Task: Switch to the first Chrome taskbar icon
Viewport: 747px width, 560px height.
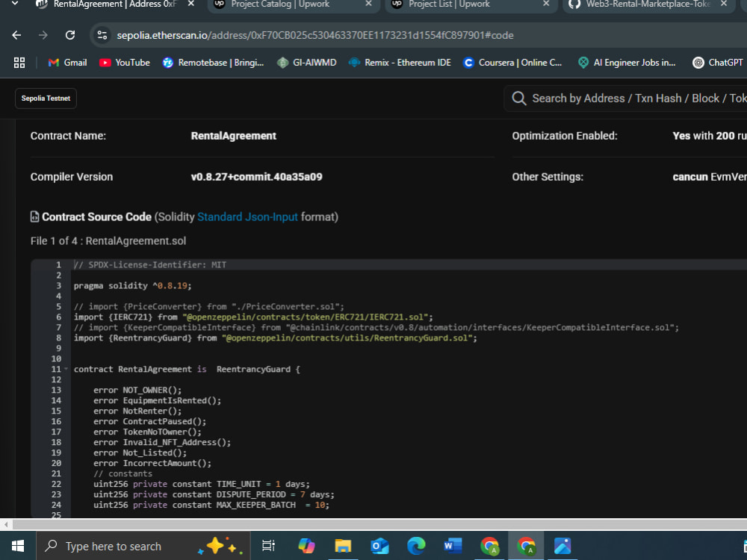Action: pyautogui.click(x=489, y=546)
